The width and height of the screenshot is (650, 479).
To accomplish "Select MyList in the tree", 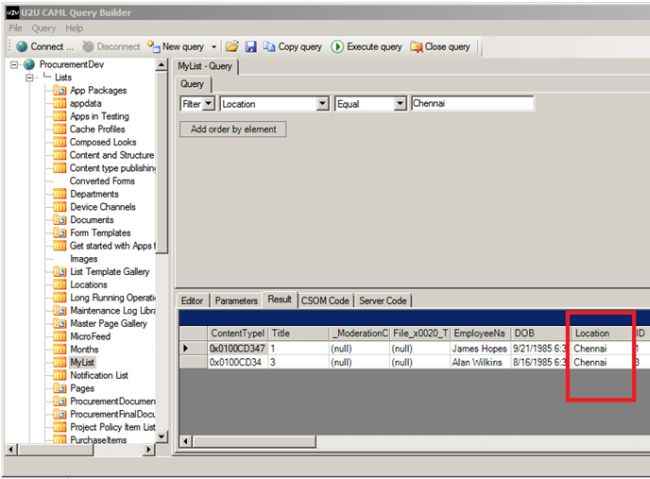I will click(x=82, y=362).
